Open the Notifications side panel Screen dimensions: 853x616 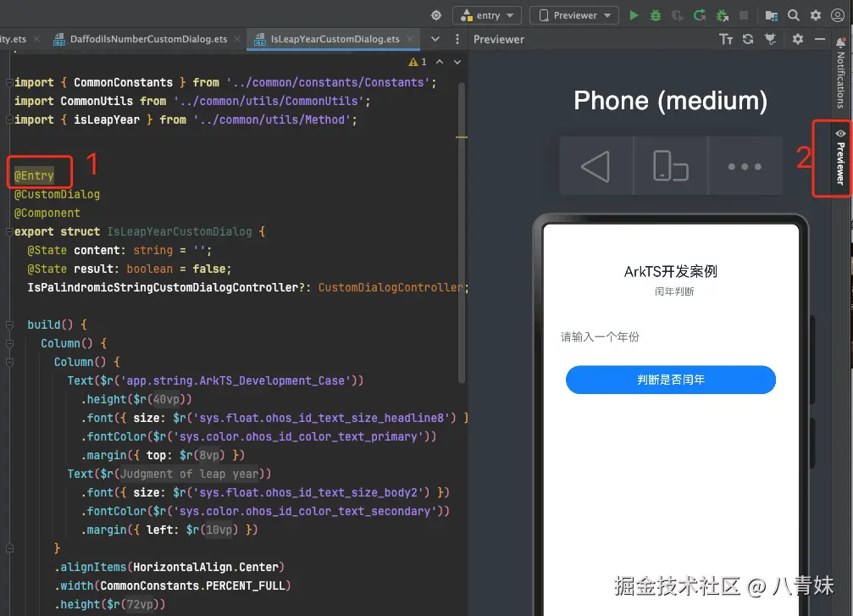841,74
